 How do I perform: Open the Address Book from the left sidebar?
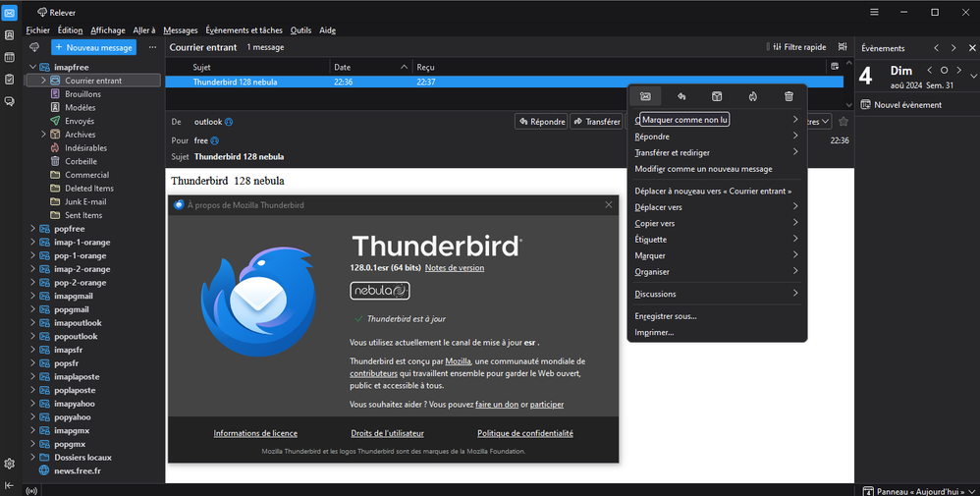coord(9,34)
